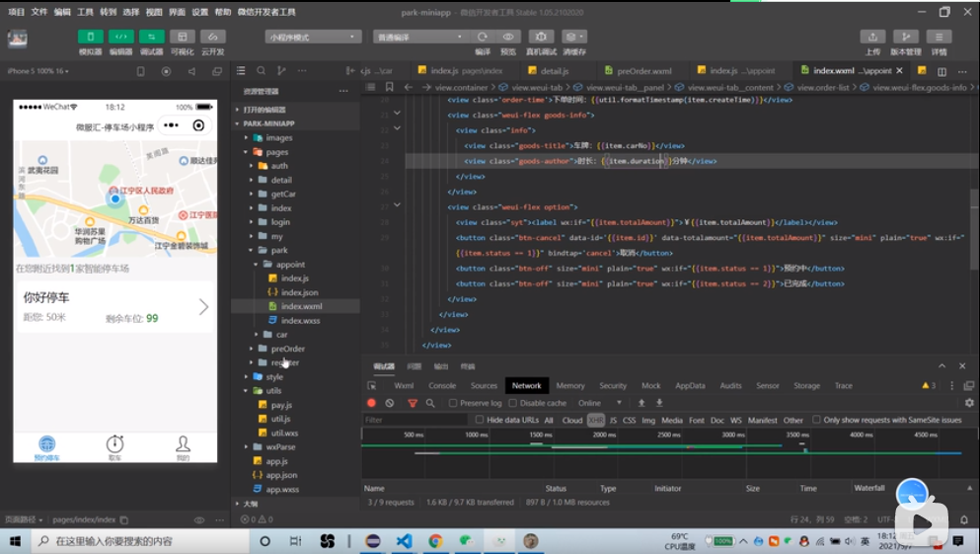Image resolution: width=980 pixels, height=554 pixels.
Task: Select the AppData devtools tab
Action: click(690, 386)
